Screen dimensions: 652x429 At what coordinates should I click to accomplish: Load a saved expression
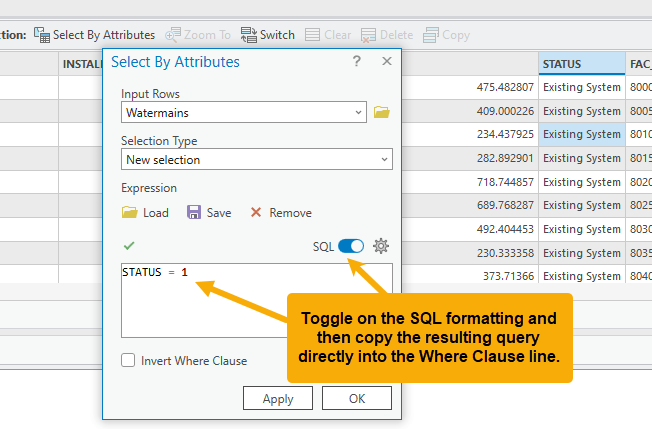coord(145,213)
